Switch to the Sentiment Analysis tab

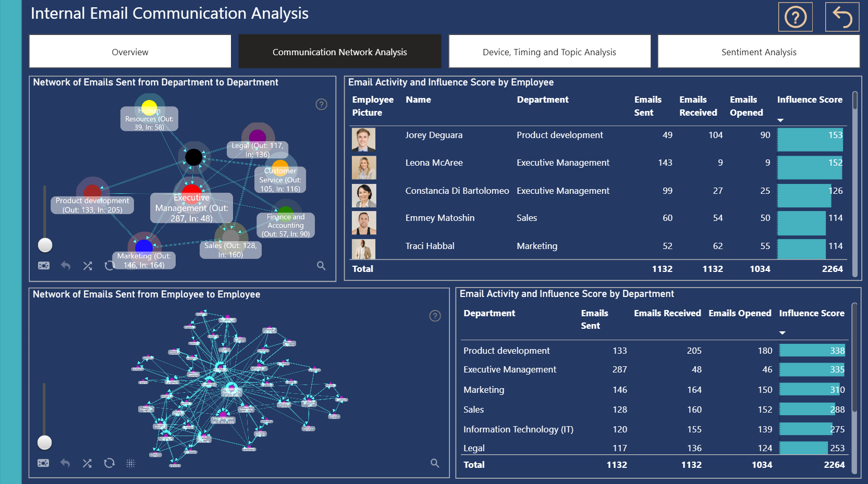point(759,52)
